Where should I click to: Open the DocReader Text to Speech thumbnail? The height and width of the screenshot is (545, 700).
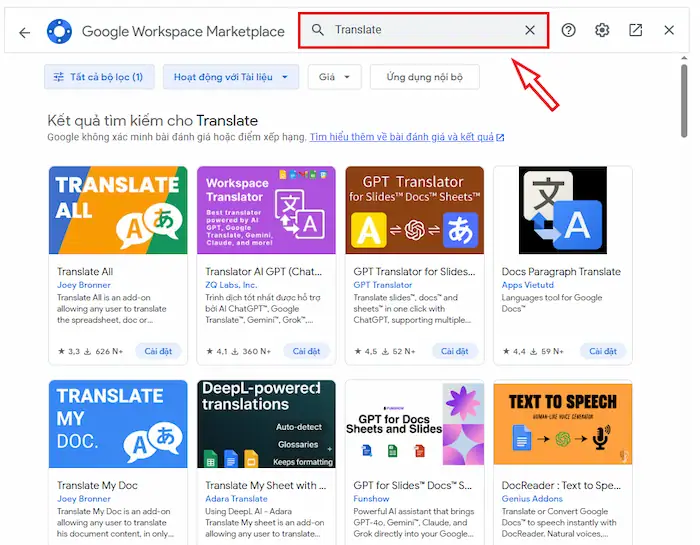point(562,424)
